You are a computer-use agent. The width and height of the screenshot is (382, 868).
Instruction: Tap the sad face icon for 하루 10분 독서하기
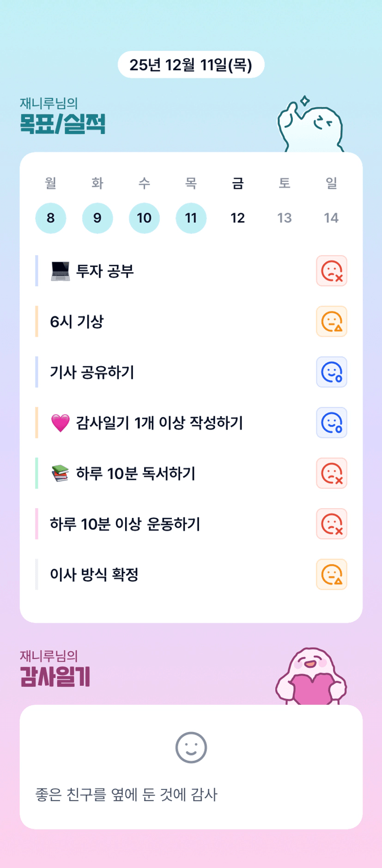coord(331,474)
